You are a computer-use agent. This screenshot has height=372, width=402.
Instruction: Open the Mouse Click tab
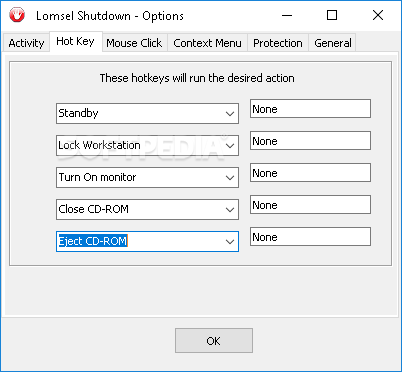pos(134,43)
